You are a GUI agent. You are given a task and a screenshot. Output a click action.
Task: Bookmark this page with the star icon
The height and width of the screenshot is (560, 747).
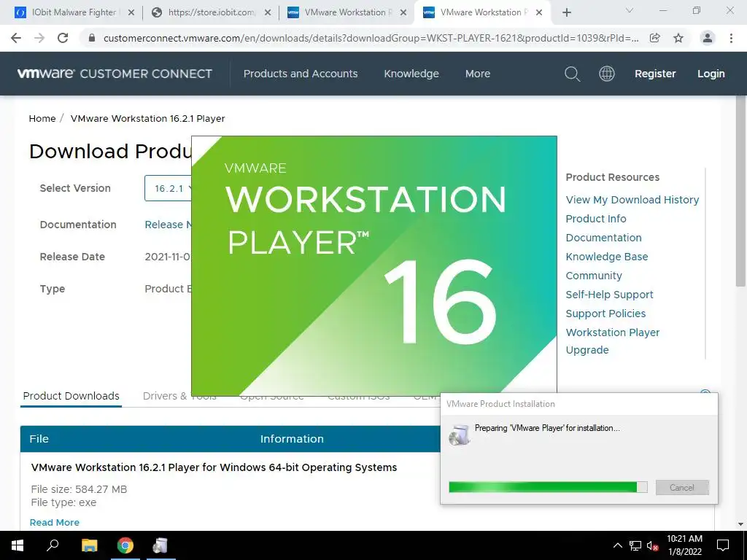click(x=678, y=38)
